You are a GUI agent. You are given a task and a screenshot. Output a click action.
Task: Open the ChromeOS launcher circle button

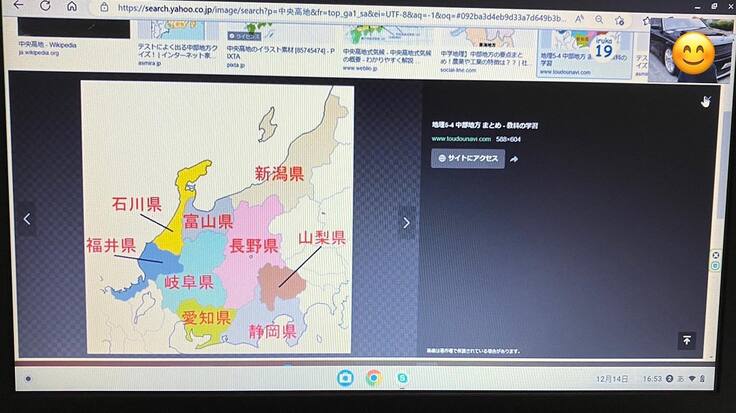point(29,379)
